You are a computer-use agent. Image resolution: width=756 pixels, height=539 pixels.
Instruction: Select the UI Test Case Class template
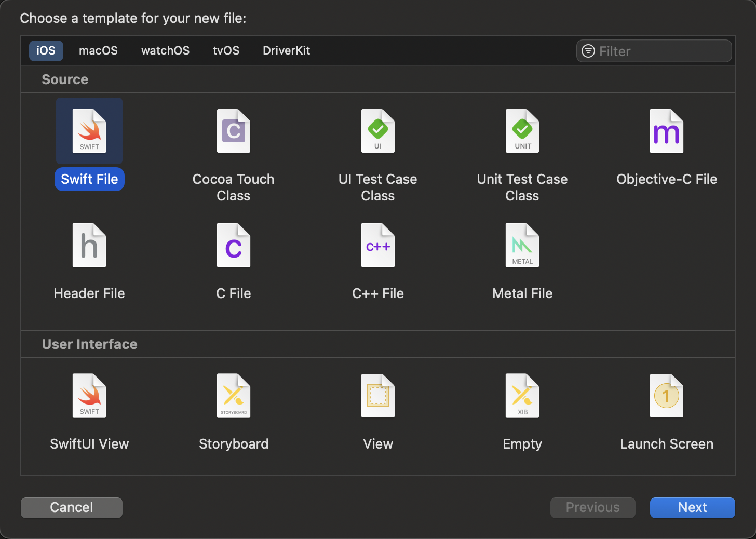(377, 131)
